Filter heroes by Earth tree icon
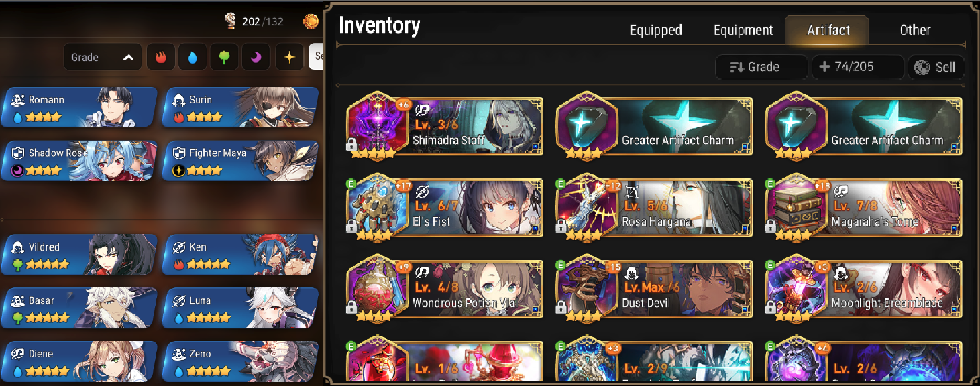The height and width of the screenshot is (386, 980). 225,57
